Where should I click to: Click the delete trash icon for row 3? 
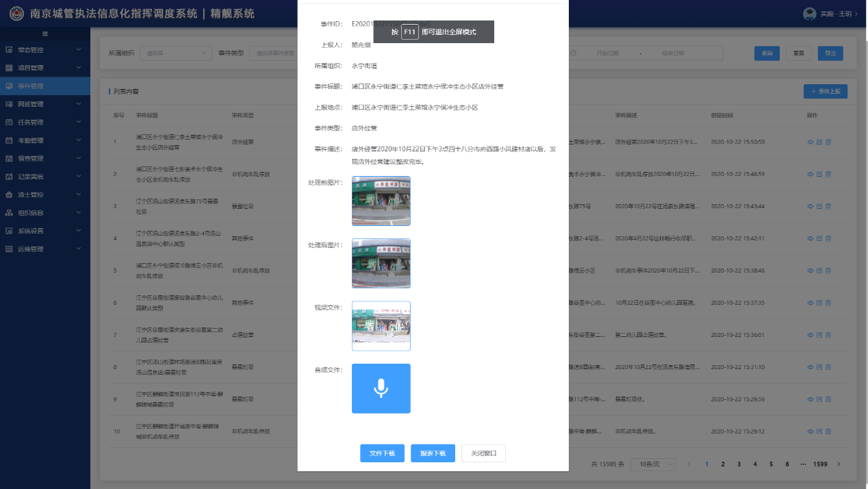828,206
